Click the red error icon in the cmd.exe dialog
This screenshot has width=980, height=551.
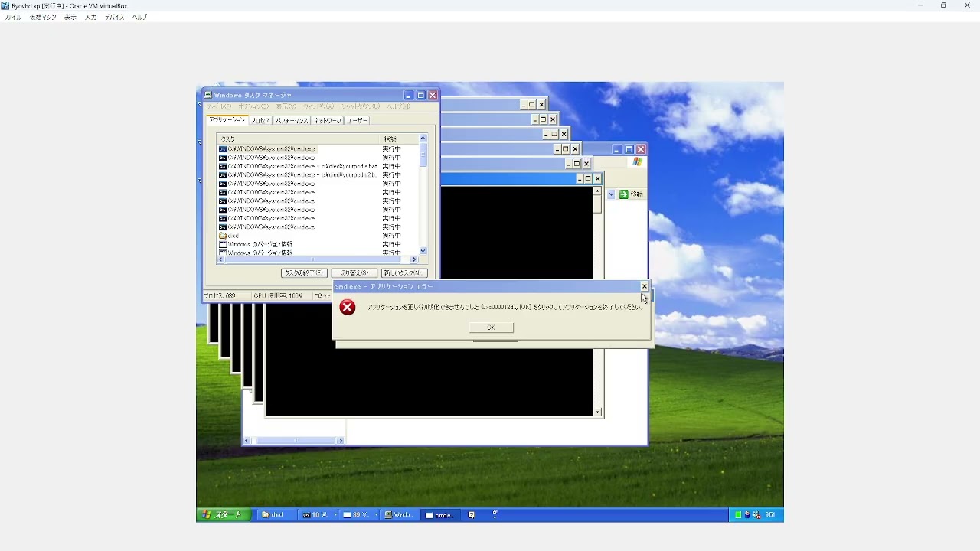click(x=348, y=308)
